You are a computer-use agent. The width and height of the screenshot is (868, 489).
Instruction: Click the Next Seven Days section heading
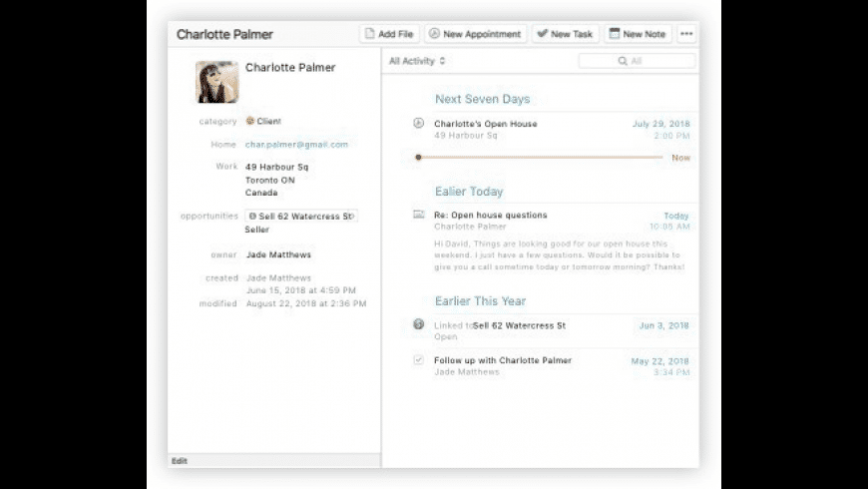pyautogui.click(x=482, y=99)
